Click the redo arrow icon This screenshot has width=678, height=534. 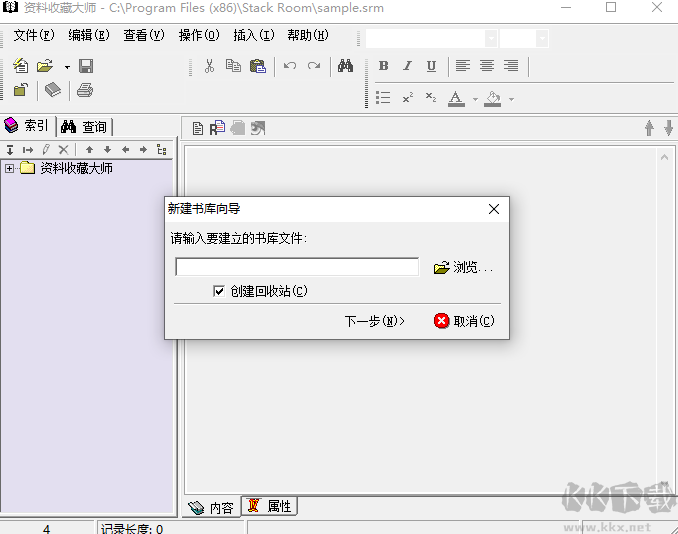coord(314,66)
